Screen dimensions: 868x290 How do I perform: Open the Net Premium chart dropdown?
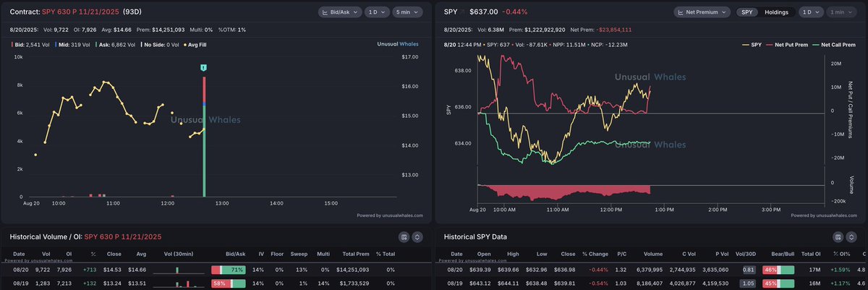702,12
